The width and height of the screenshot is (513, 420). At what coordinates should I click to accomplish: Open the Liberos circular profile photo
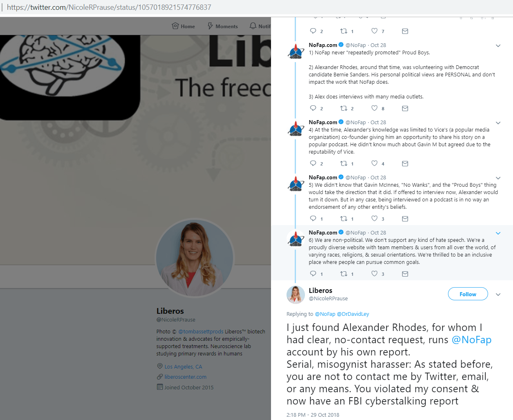click(195, 258)
